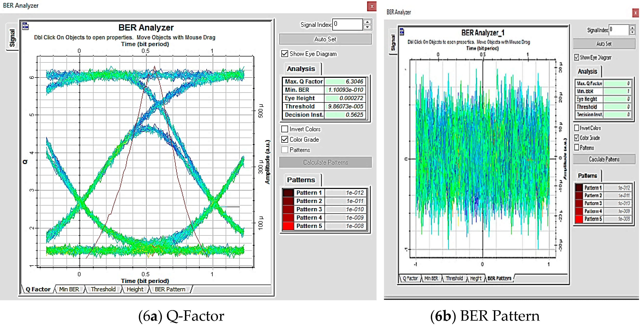Click the Signal Index input field
644x328 pixels.
coord(348,24)
